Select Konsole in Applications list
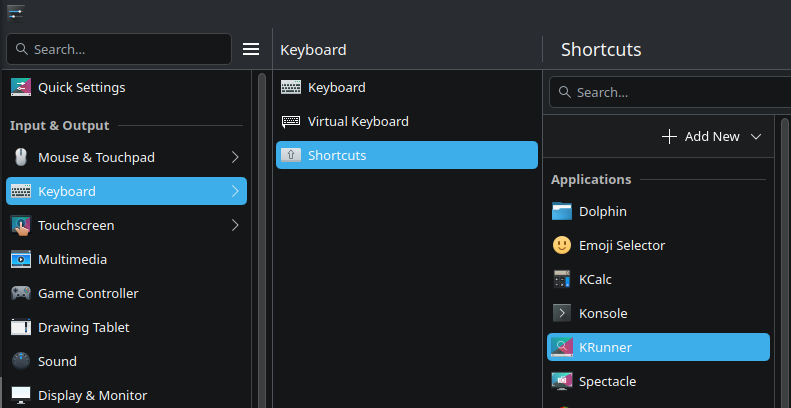The image size is (791, 408). [x=658, y=313]
